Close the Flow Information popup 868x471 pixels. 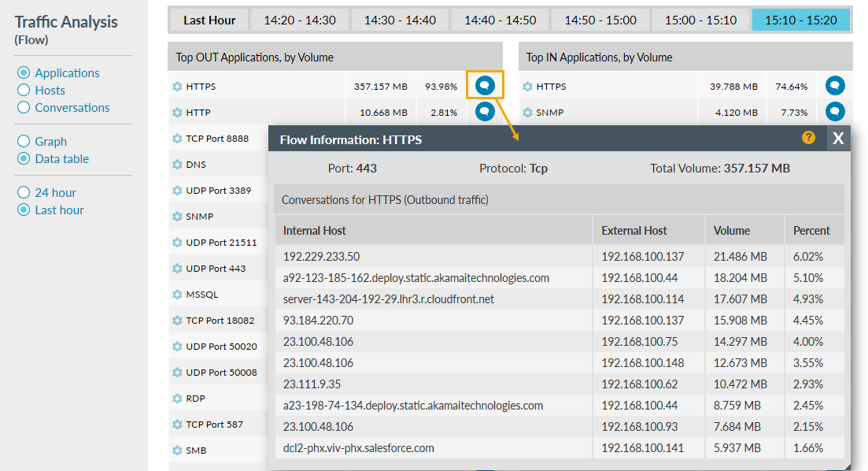pyautogui.click(x=838, y=139)
